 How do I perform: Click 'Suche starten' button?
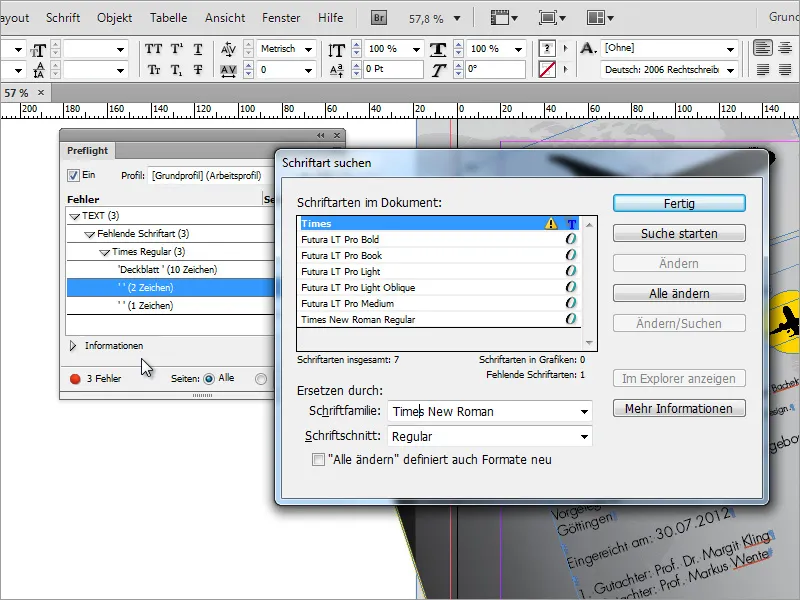point(679,234)
